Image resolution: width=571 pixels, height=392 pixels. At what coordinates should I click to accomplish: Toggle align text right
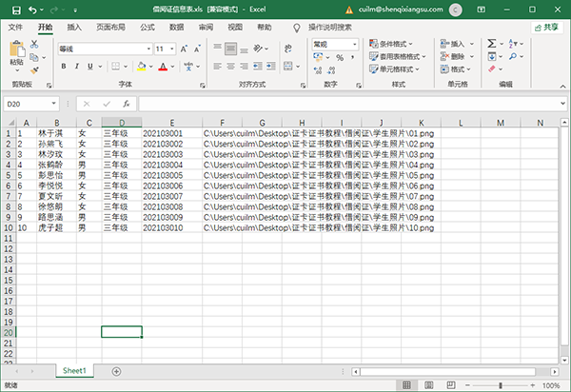pyautogui.click(x=244, y=67)
